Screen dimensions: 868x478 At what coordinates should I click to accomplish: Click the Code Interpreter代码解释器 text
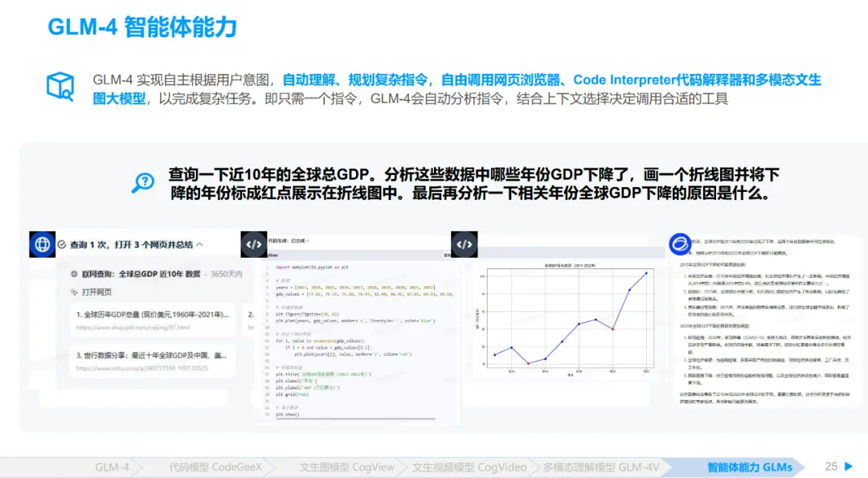657,80
